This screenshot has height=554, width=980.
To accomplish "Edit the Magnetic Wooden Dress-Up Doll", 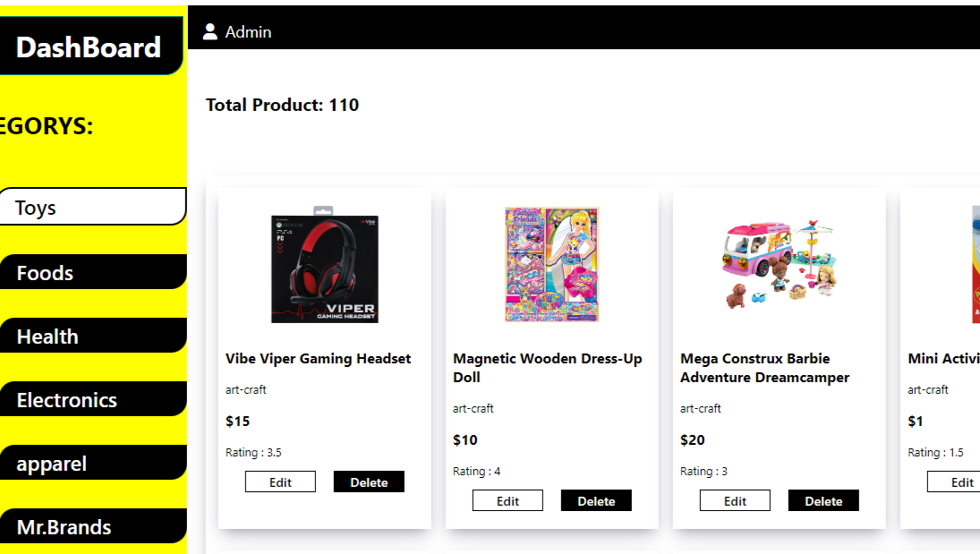I will [x=507, y=500].
